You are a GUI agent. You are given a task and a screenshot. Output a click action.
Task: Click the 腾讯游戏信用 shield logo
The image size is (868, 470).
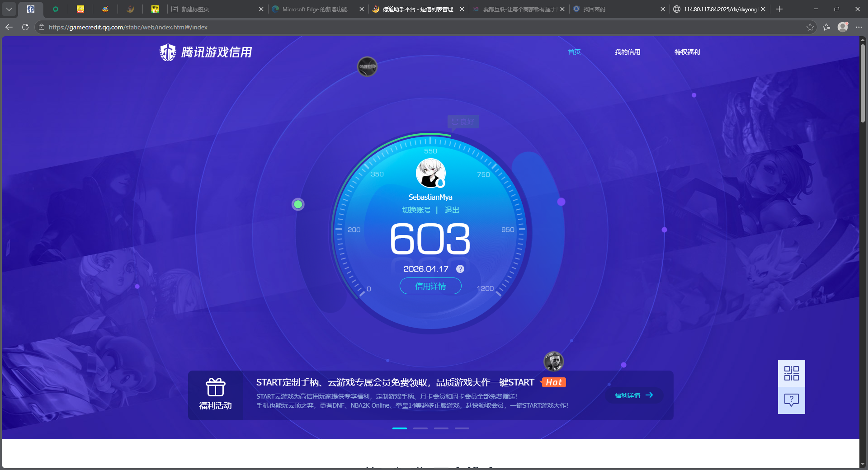167,52
